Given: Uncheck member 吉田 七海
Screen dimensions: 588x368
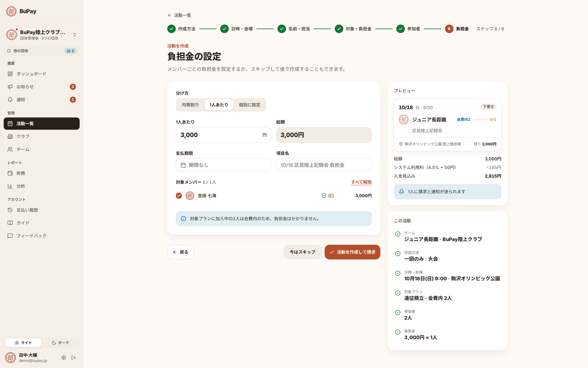Looking at the screenshot, I should click(x=179, y=196).
